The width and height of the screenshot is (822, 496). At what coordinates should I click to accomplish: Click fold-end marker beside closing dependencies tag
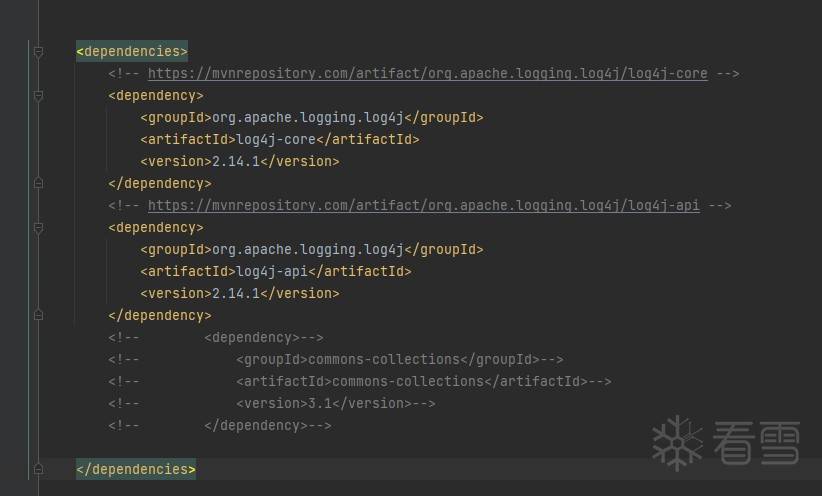point(38,469)
